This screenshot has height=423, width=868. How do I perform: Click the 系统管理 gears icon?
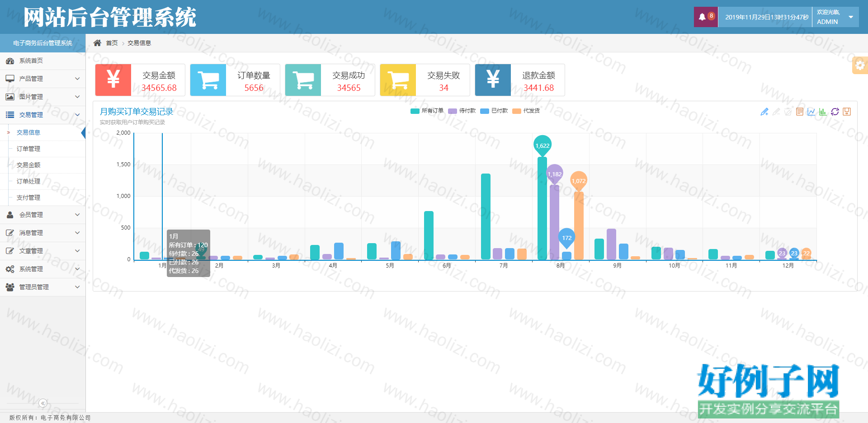(x=10, y=269)
